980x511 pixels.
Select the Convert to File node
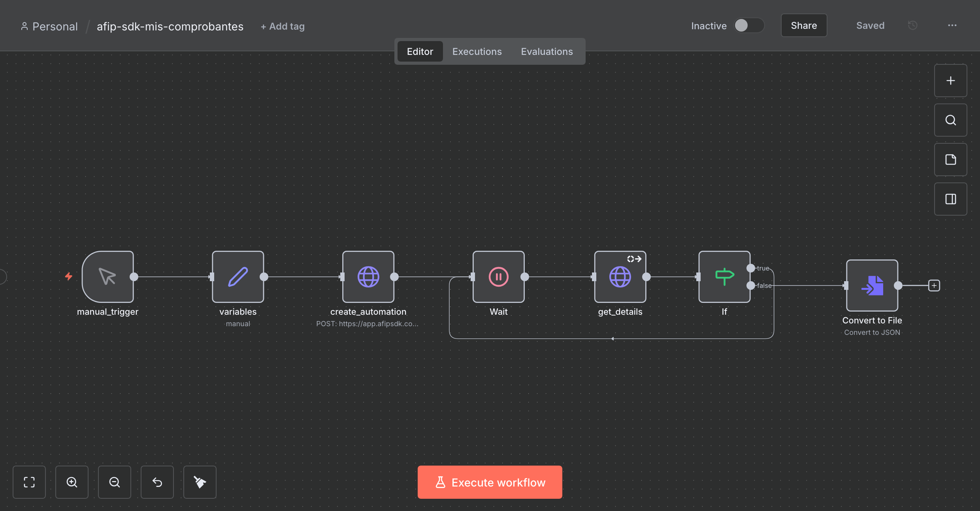tap(872, 285)
